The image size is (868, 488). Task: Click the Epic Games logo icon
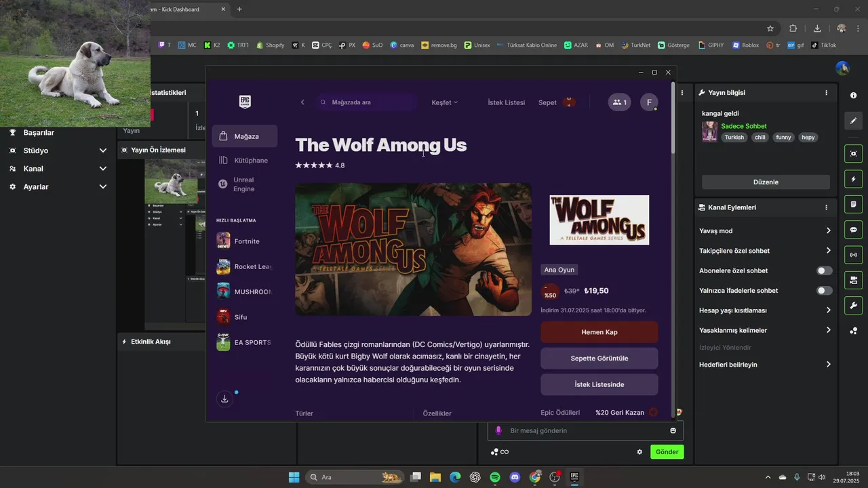point(245,102)
